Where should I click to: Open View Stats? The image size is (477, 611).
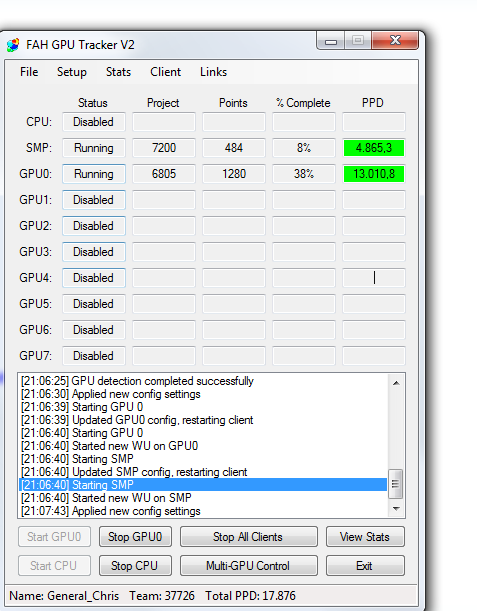click(365, 537)
